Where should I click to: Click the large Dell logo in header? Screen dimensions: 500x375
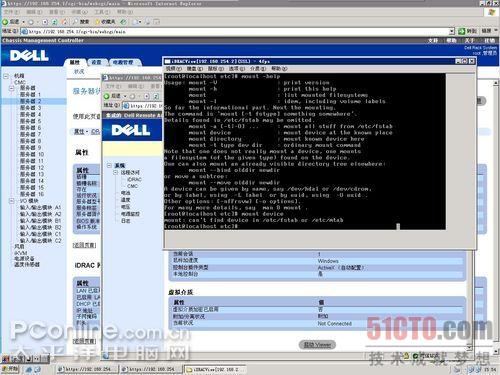(x=29, y=56)
